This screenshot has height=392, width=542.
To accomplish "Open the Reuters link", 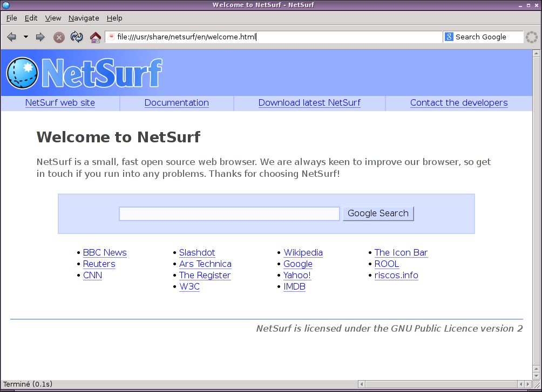I will [x=99, y=264].
